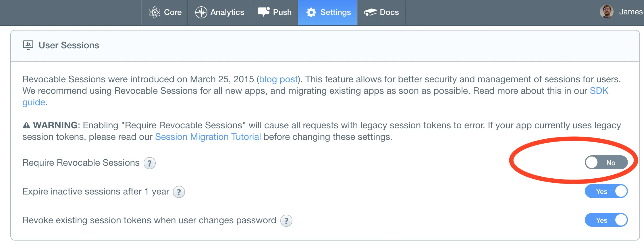Click the Core atom icon
644x248 pixels.
click(155, 12)
